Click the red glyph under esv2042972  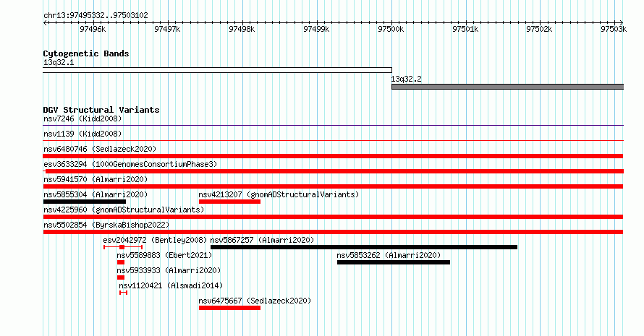click(123, 247)
